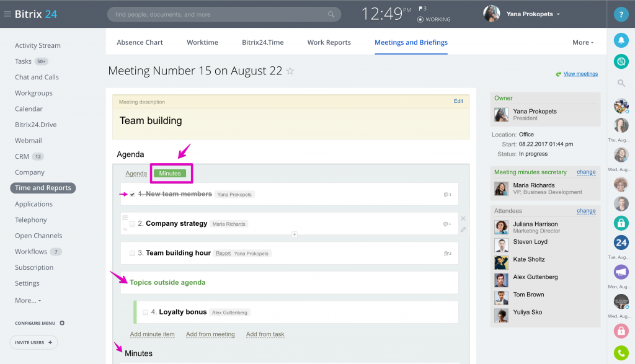Viewport: 635px width, 364px height.
Task: Open the green chat bubble icon in right panel
Action: [x=621, y=61]
